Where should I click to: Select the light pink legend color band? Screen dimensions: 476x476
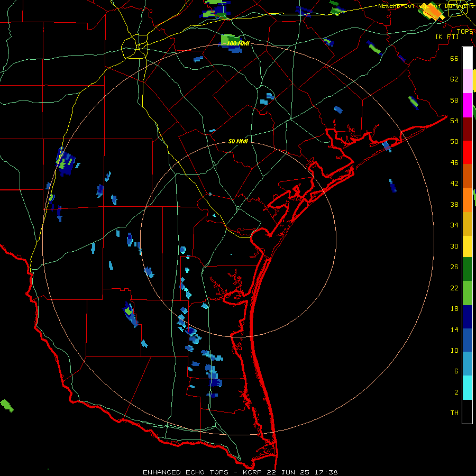(467, 81)
